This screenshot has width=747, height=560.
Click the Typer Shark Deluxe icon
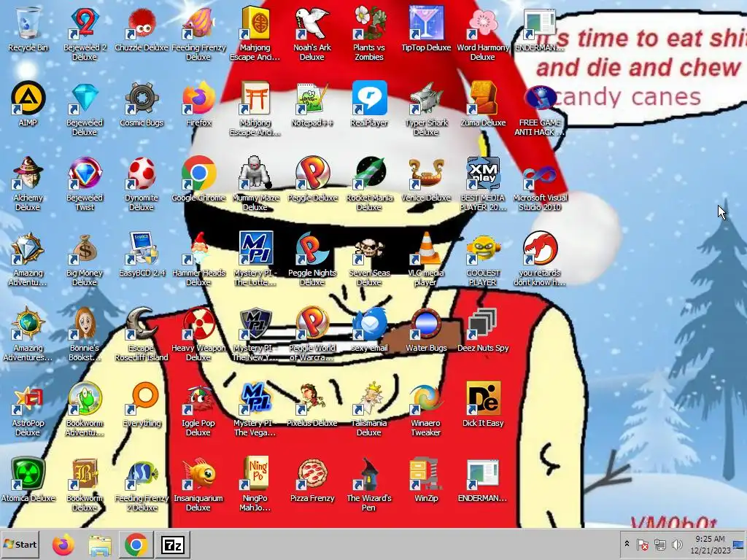[426, 109]
